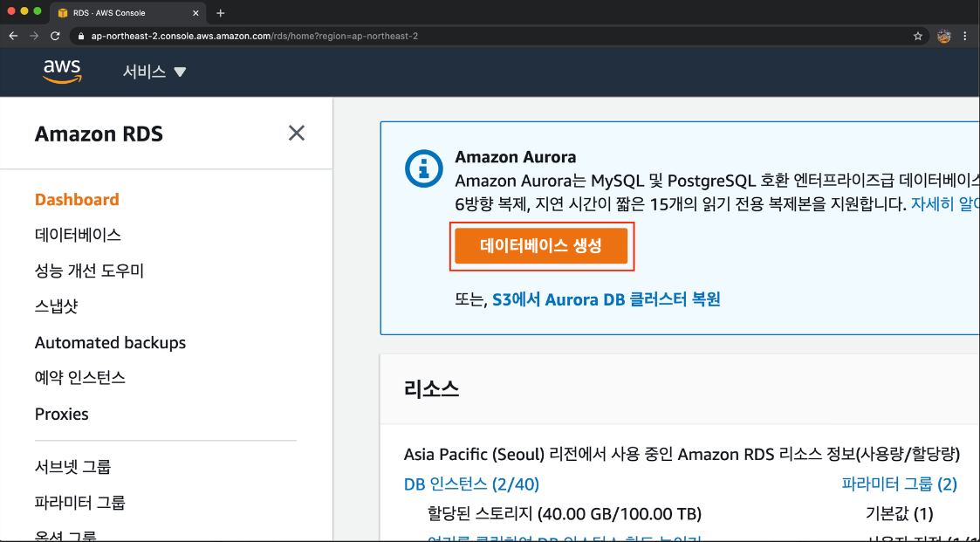
Task: Click the 자세히 알아보기 link
Action: [945, 203]
